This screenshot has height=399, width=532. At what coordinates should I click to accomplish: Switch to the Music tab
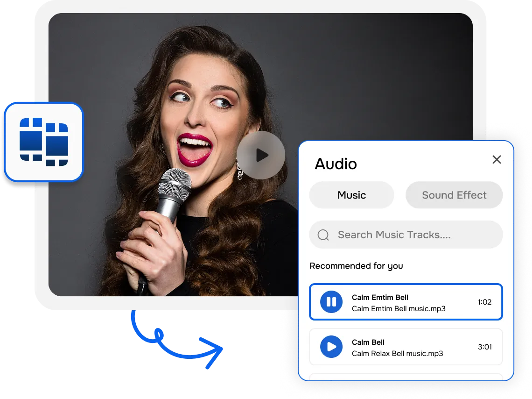351,195
